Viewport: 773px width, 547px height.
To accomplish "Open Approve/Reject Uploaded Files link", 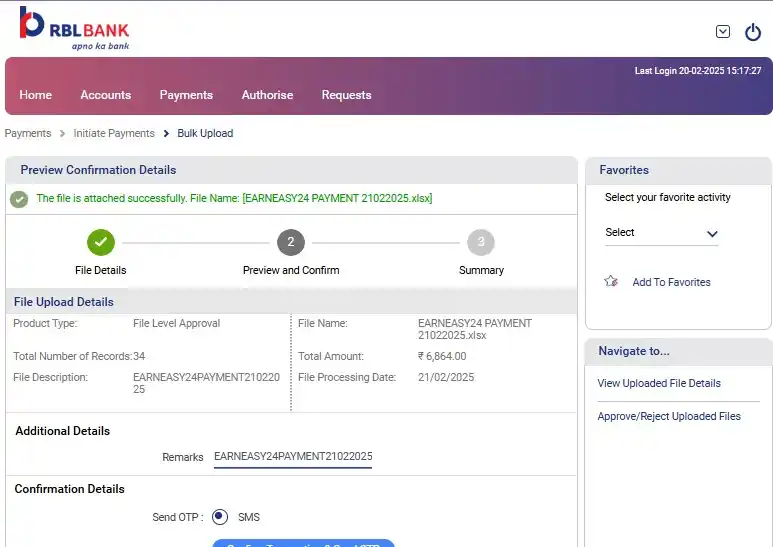I will (x=669, y=416).
